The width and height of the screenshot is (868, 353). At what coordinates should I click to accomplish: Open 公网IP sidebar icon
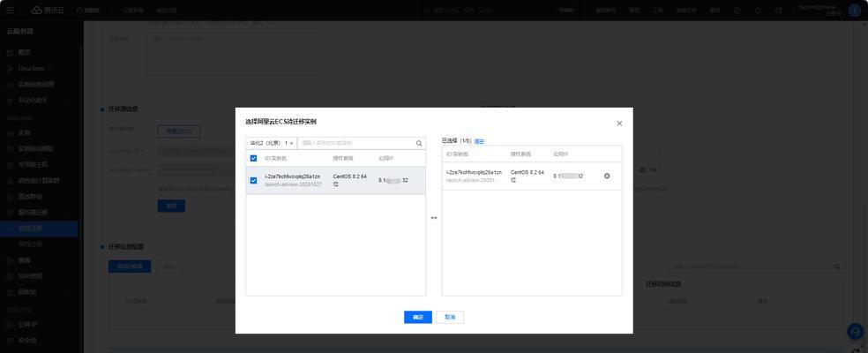click(10, 324)
